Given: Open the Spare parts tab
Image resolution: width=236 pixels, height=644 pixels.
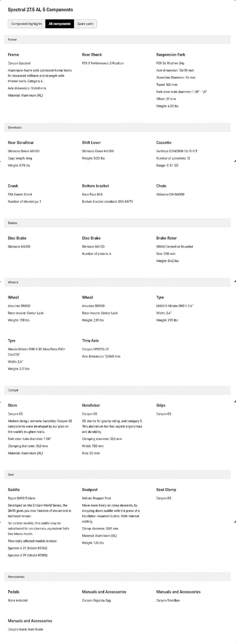Looking at the screenshot, I should point(85,24).
